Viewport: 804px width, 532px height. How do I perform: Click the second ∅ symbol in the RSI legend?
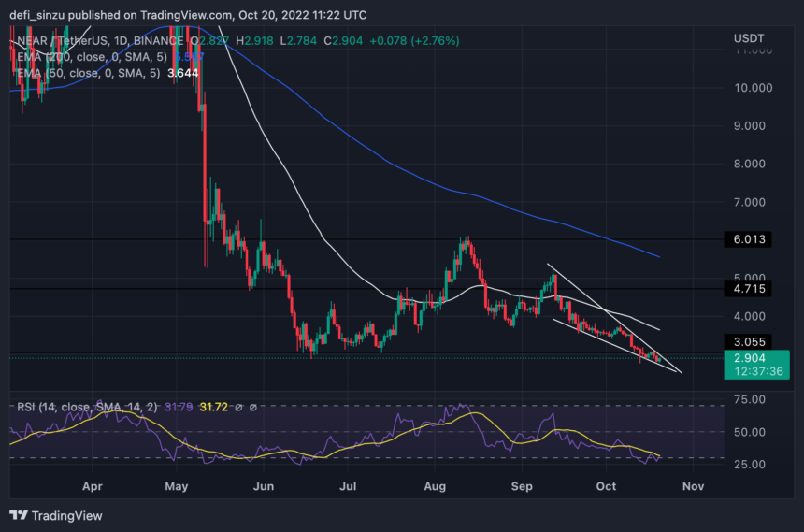(x=251, y=407)
